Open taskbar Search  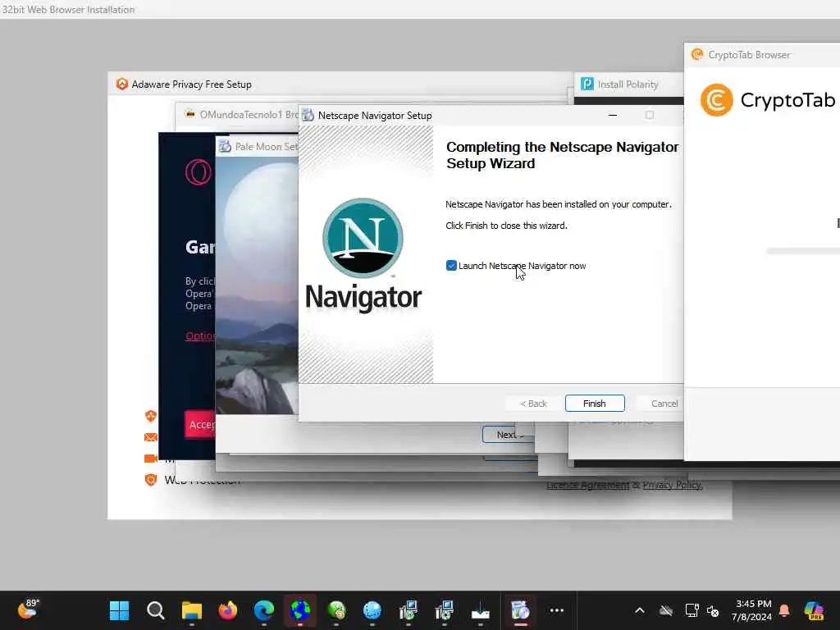point(155,610)
